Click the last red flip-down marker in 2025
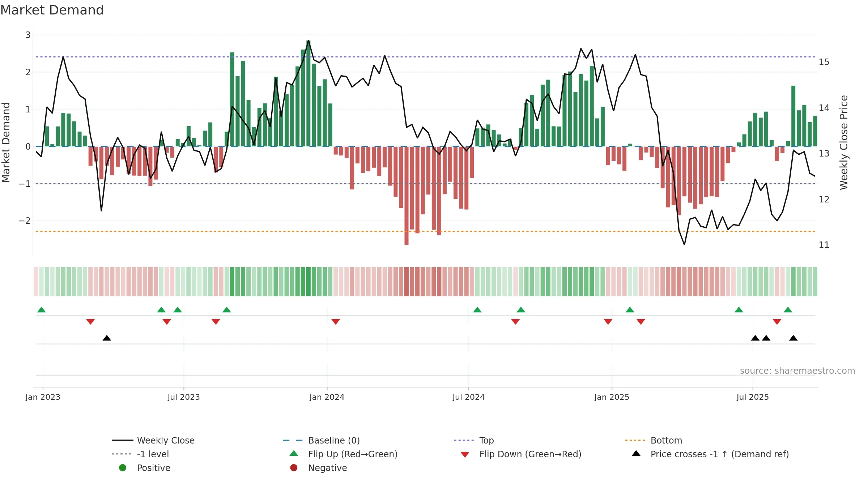This screenshot has width=868, height=488. pyautogui.click(x=777, y=322)
